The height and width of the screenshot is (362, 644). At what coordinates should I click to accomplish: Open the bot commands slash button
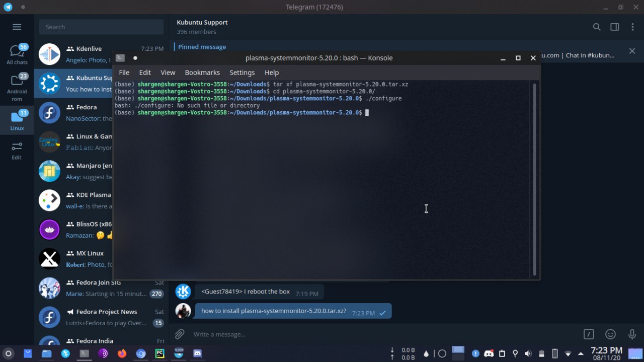[589, 334]
